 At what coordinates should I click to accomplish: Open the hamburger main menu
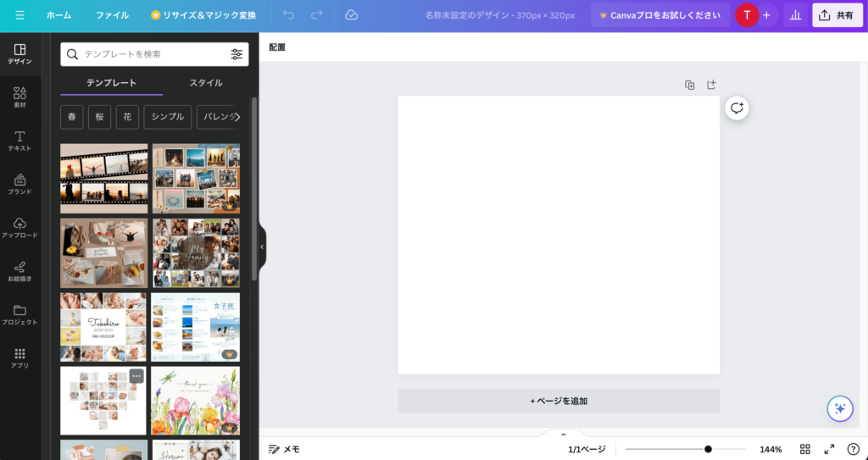[x=20, y=15]
